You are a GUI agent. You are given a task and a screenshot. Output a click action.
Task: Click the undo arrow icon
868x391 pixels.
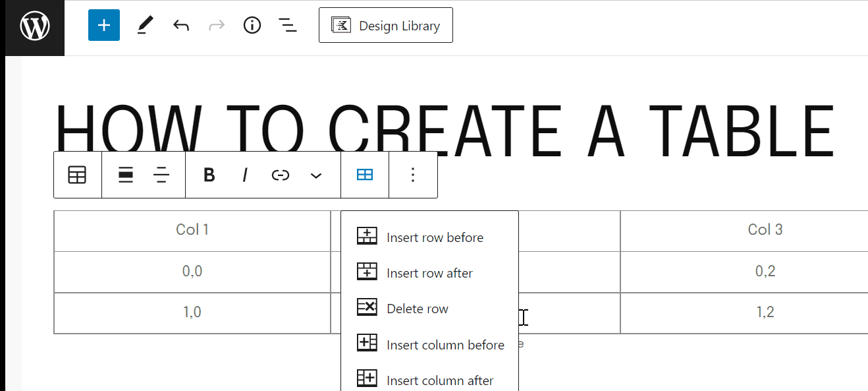(180, 25)
